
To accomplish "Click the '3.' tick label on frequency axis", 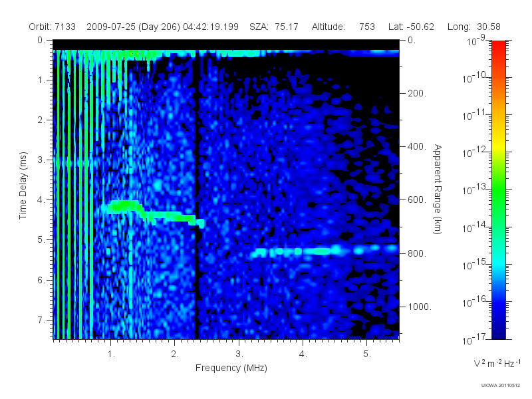I will (239, 354).
